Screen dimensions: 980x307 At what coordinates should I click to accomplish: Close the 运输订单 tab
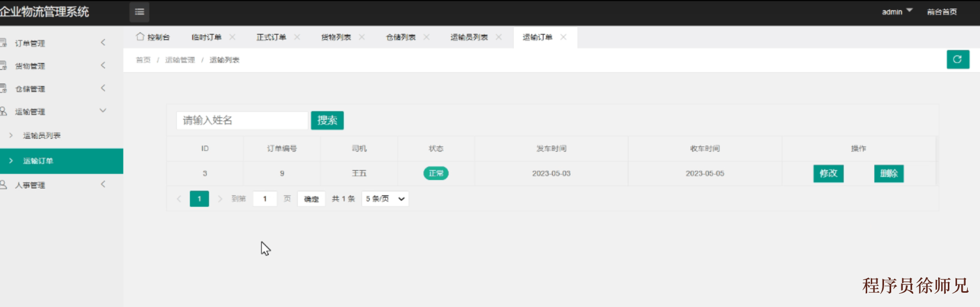tap(563, 37)
